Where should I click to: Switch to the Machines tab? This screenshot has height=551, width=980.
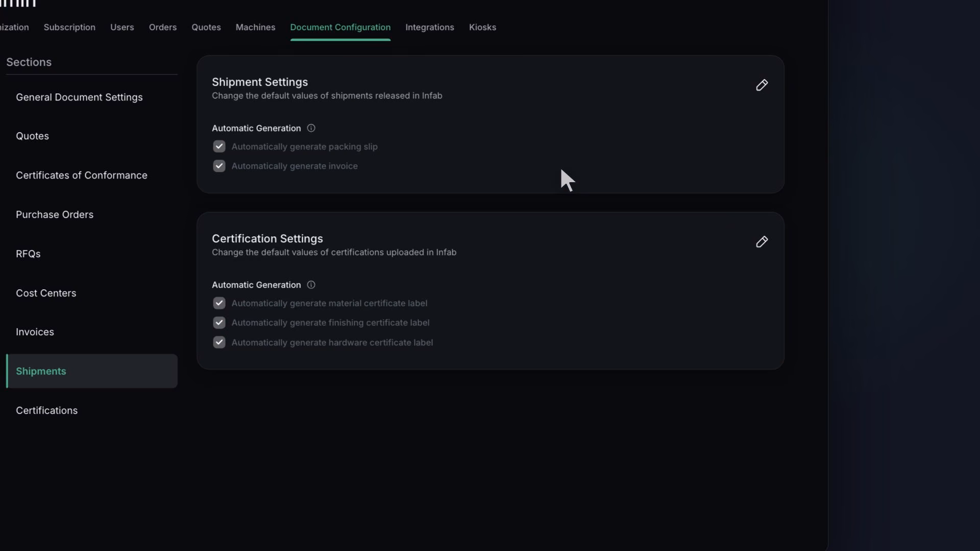[x=255, y=27]
